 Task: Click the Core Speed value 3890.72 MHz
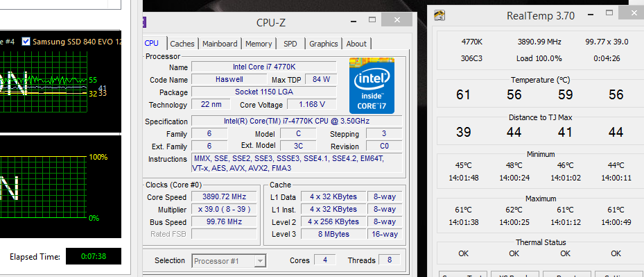[x=224, y=196]
